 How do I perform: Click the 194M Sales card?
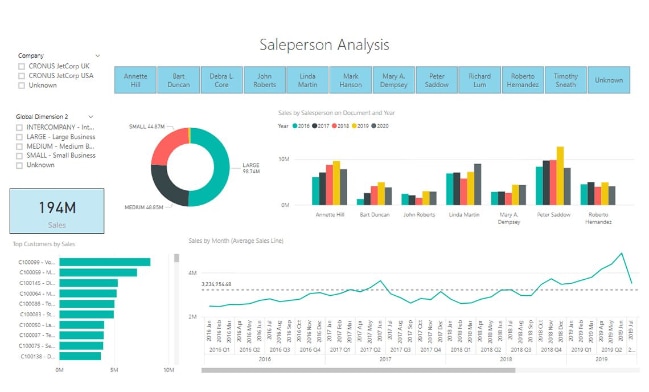point(57,211)
